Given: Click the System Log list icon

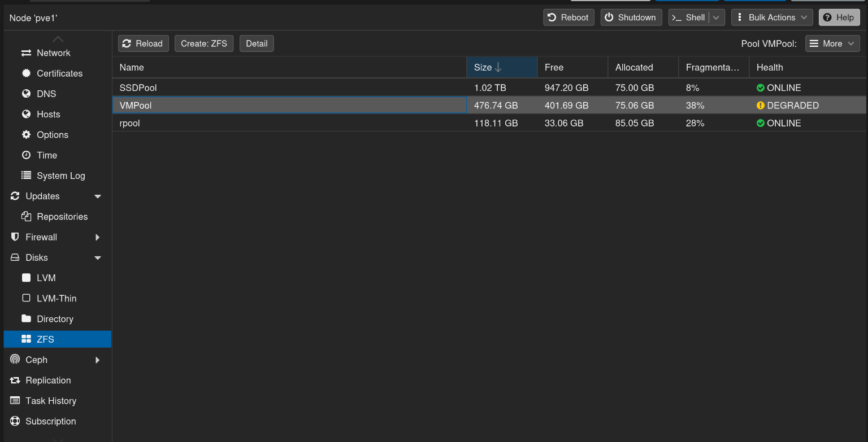Looking at the screenshot, I should 26,176.
